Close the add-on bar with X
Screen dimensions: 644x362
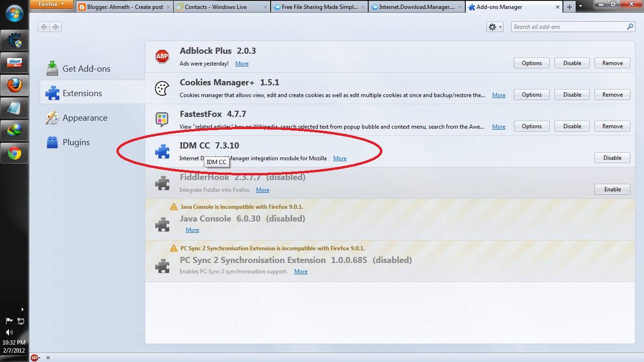[48, 358]
